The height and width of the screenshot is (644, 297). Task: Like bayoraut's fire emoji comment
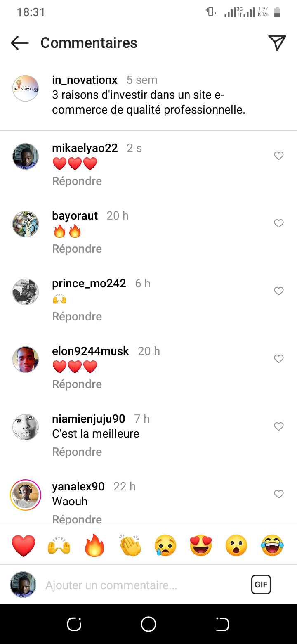click(x=279, y=223)
